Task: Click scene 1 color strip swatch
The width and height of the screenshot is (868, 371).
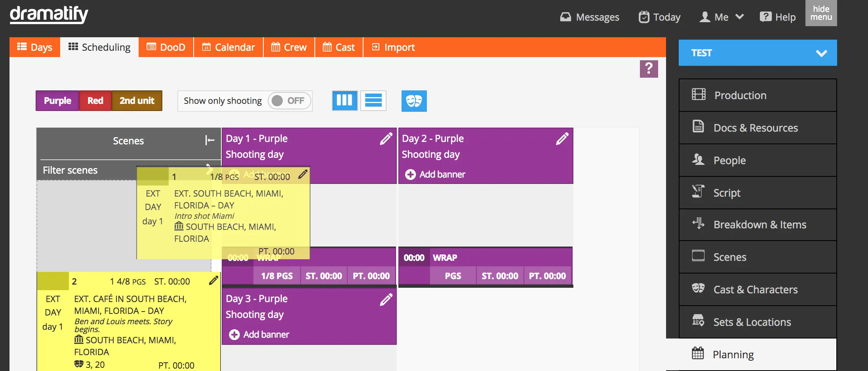Action: click(153, 176)
